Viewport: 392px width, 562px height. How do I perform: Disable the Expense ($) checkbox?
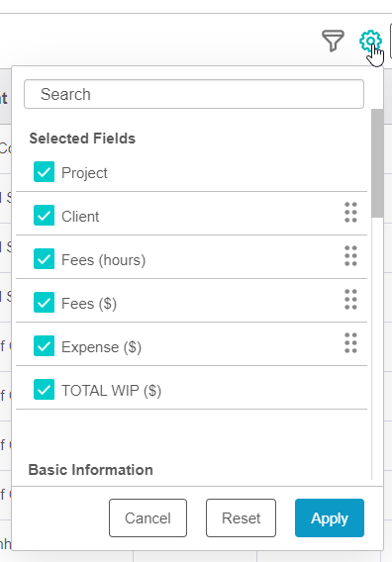(x=45, y=346)
